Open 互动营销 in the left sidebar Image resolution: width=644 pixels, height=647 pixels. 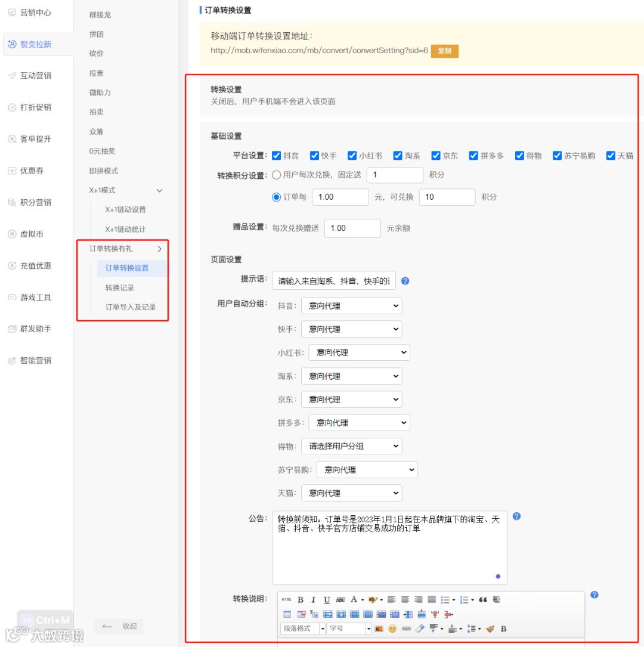(36, 76)
